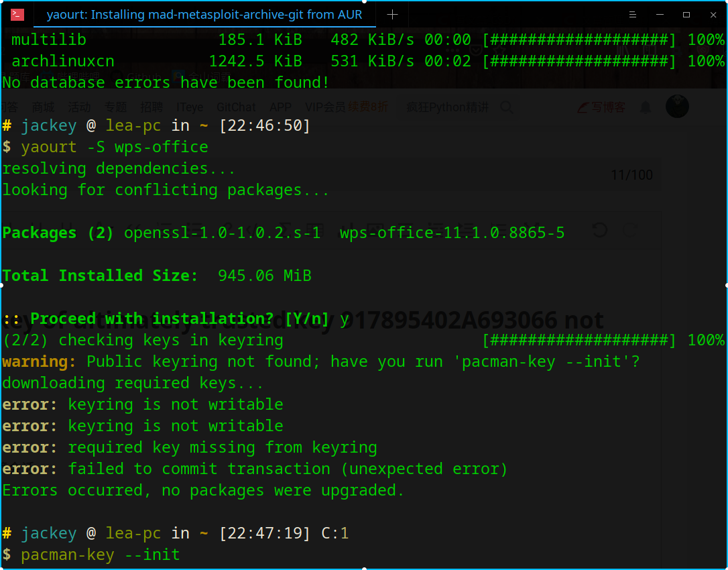728x570 pixels.
Task: Click 'error: required key missing from keyring'
Action: tap(190, 448)
